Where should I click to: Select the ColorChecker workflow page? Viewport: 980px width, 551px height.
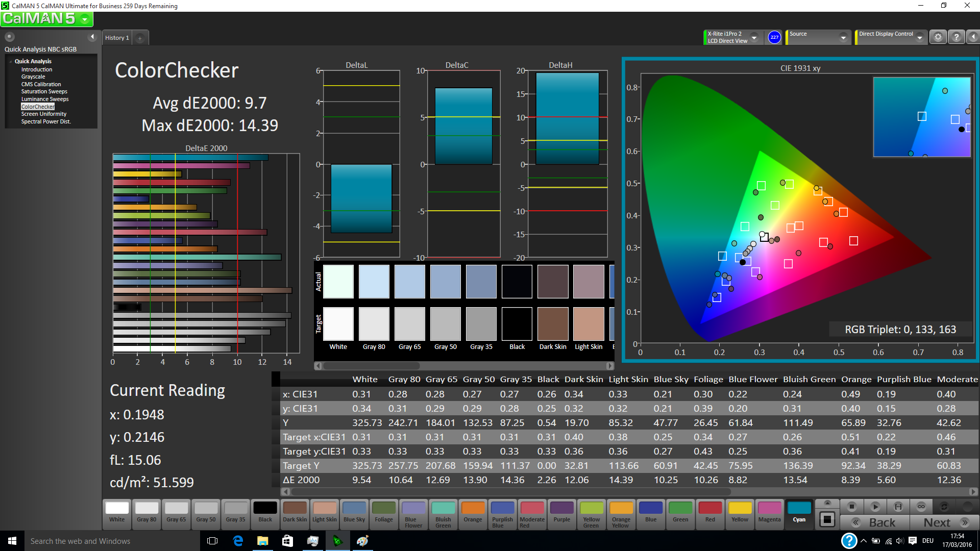pyautogui.click(x=38, y=107)
